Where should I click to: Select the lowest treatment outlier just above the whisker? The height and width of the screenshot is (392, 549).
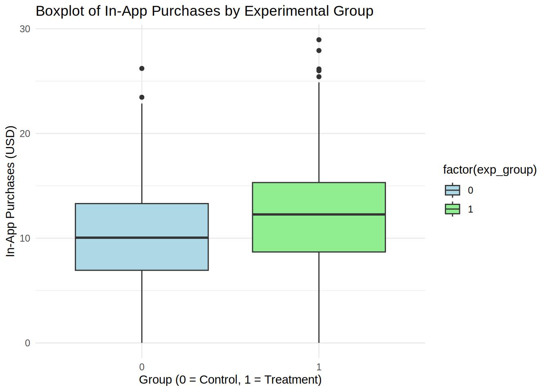[319, 77]
